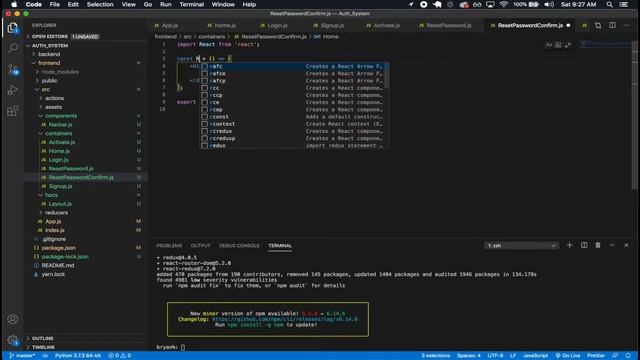This screenshot has height=360, width=640.
Task: Add a new terminal with plus icon
Action: point(569,245)
